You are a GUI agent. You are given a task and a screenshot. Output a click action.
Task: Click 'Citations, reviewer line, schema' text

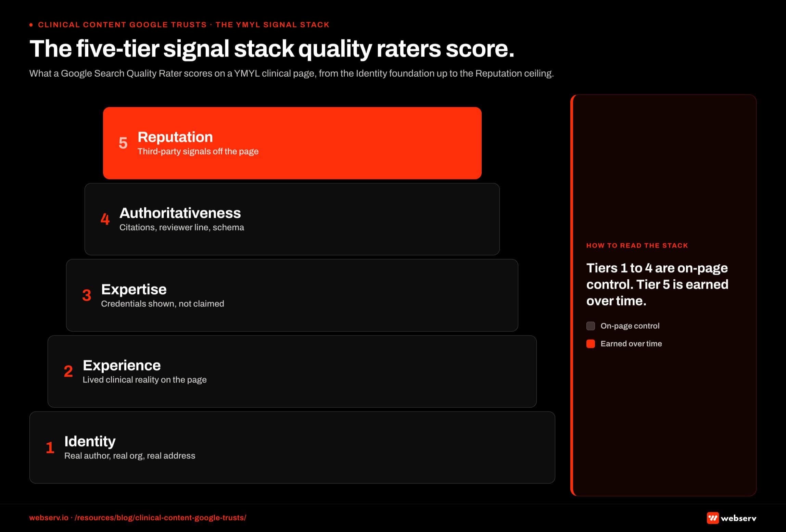[x=181, y=227]
